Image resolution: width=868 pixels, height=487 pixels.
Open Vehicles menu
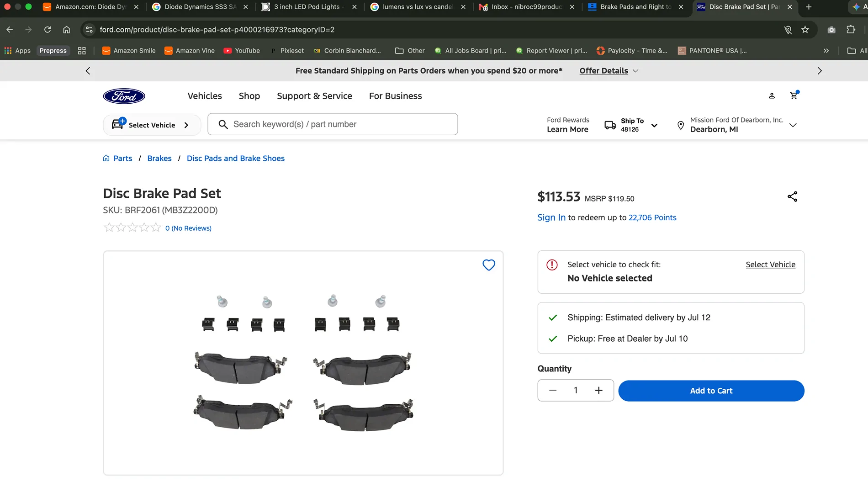205,96
